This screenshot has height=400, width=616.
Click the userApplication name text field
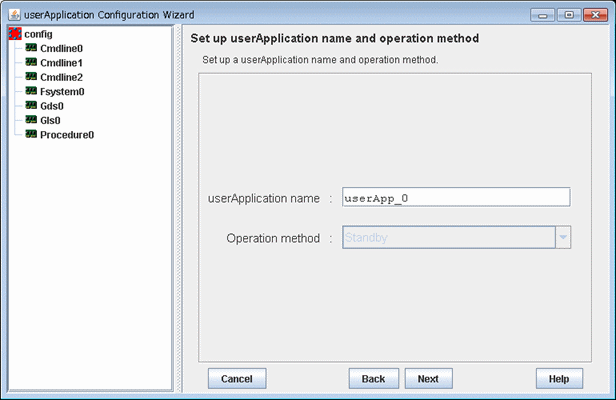pos(456,197)
